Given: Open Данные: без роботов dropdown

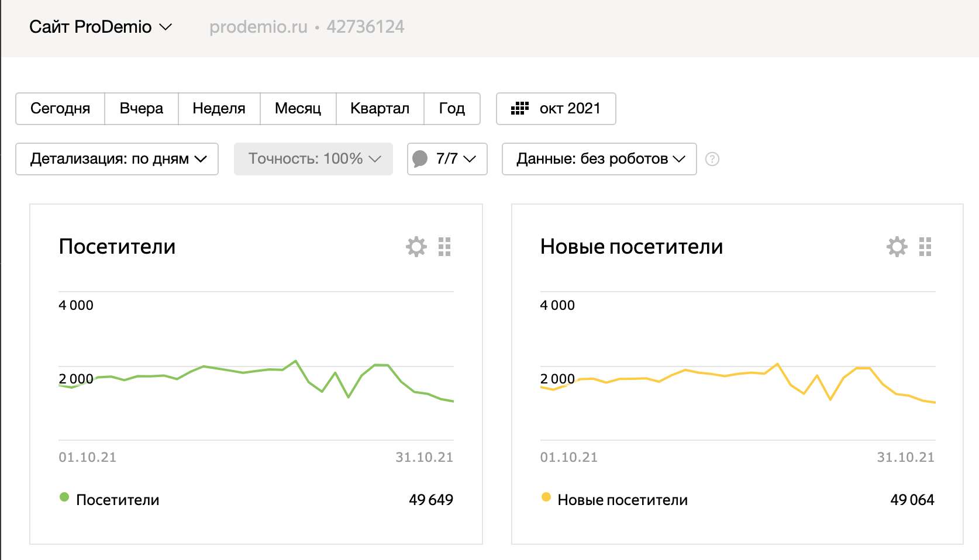Looking at the screenshot, I should point(599,159).
